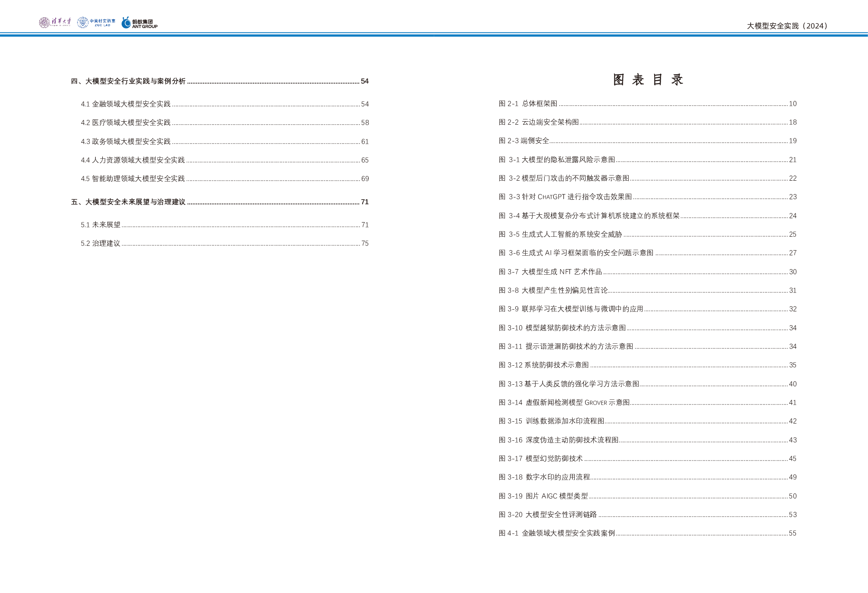Go to 图 3-19 图片 AIGC 模型类型

click(543, 496)
